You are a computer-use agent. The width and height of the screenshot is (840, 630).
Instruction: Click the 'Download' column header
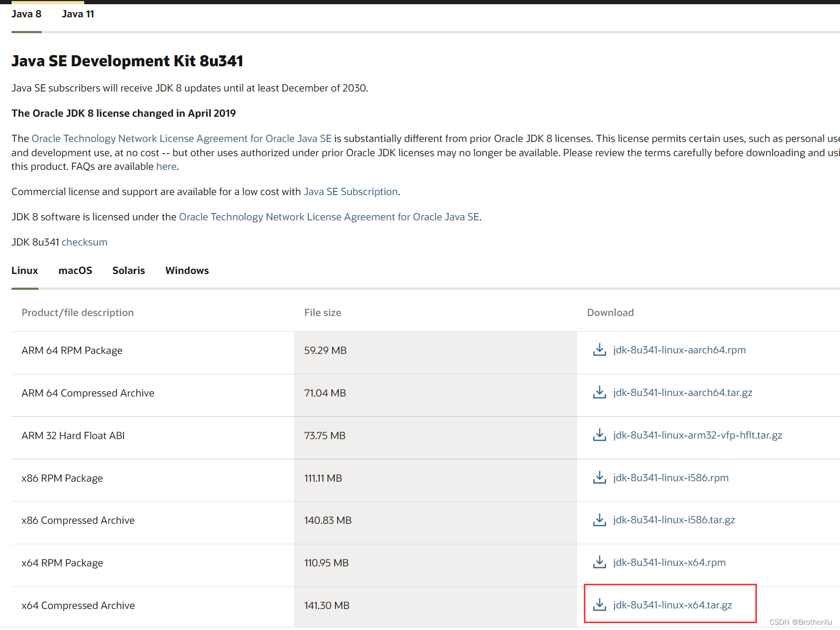(610, 312)
